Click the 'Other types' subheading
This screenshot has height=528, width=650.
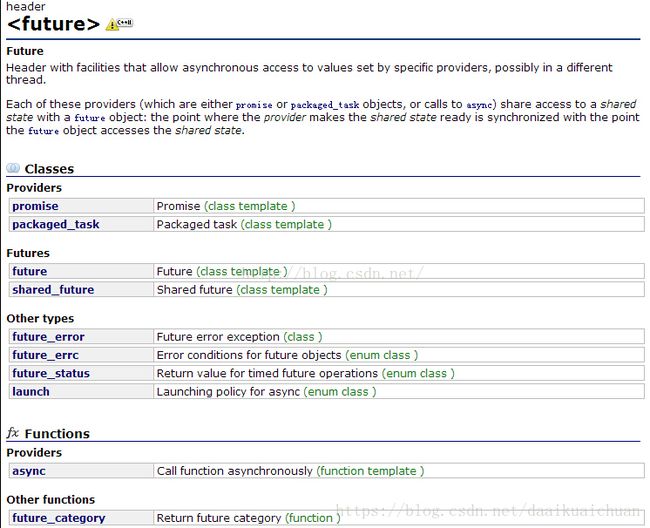pos(40,319)
